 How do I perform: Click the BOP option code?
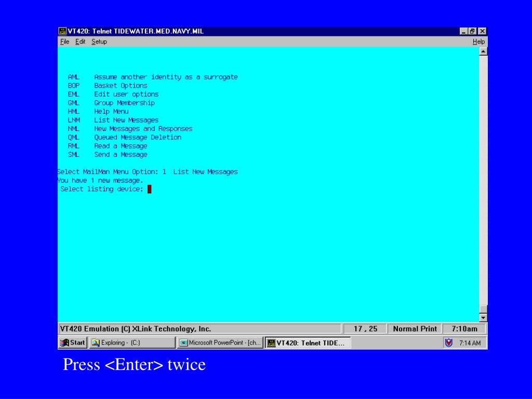[74, 86]
